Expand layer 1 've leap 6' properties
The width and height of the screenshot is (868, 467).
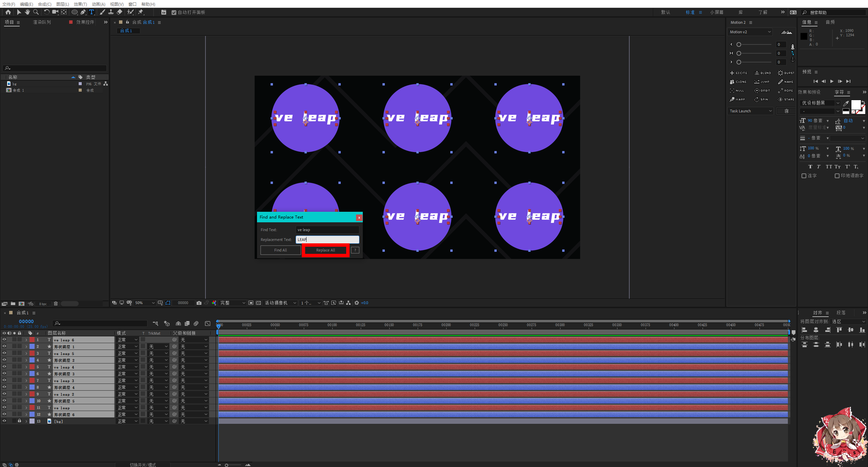[26, 340]
